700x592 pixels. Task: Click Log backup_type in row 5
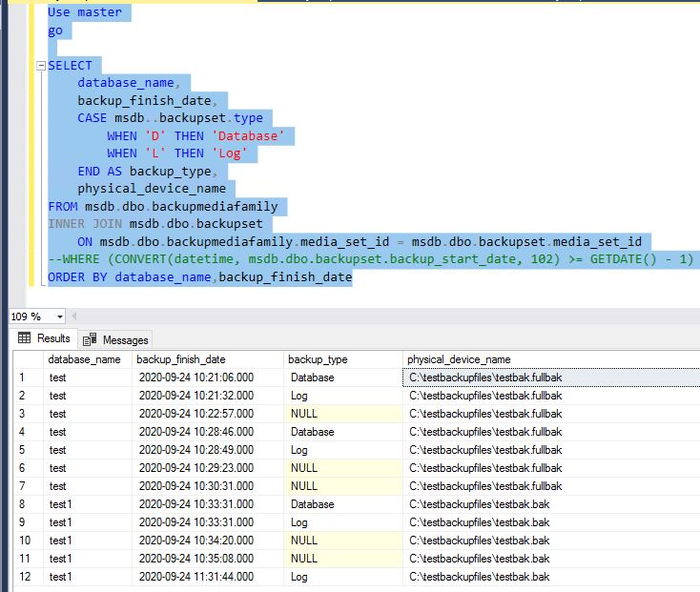tap(343, 450)
